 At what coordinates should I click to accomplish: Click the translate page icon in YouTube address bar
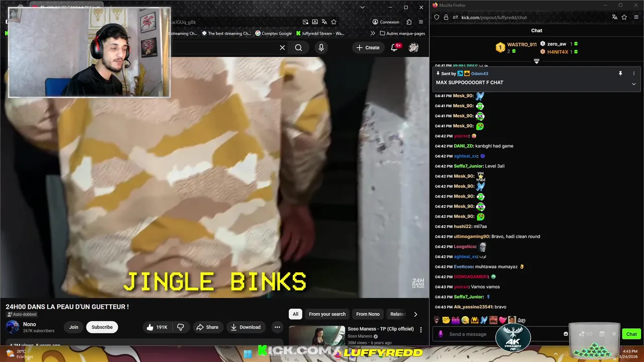pos(324,22)
